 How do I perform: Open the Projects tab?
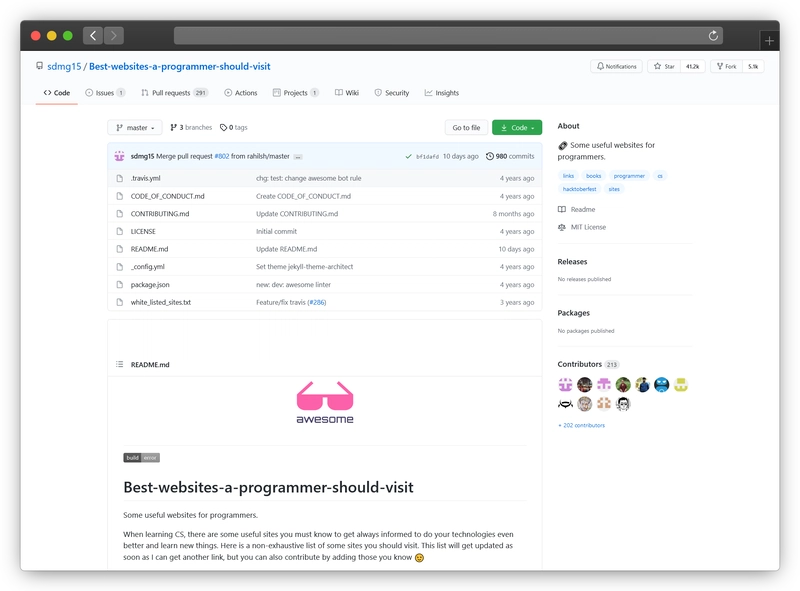click(296, 93)
